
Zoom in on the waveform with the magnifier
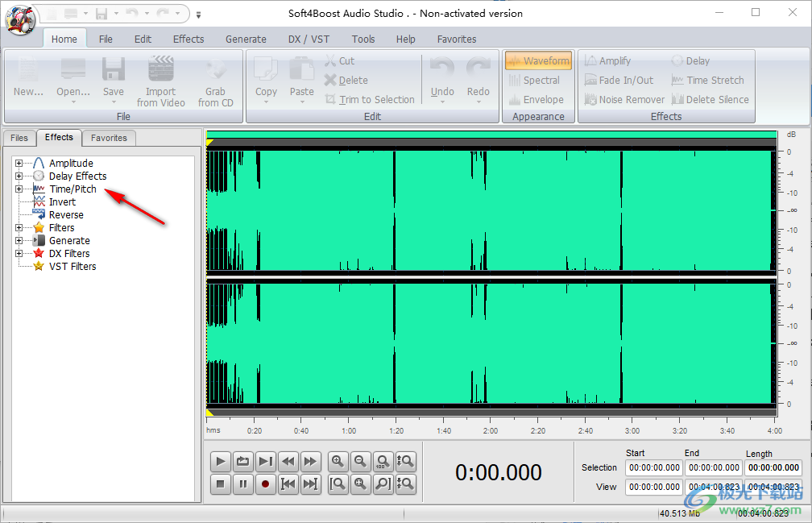[338, 461]
